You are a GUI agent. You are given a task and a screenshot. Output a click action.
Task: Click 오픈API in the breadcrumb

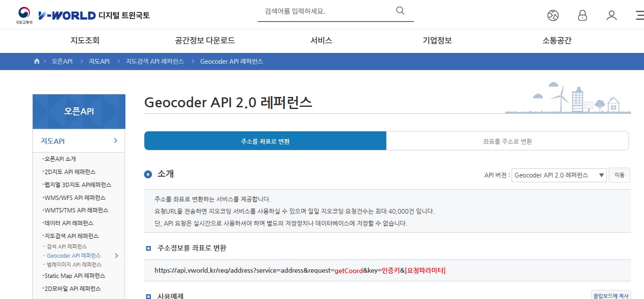[x=62, y=61]
